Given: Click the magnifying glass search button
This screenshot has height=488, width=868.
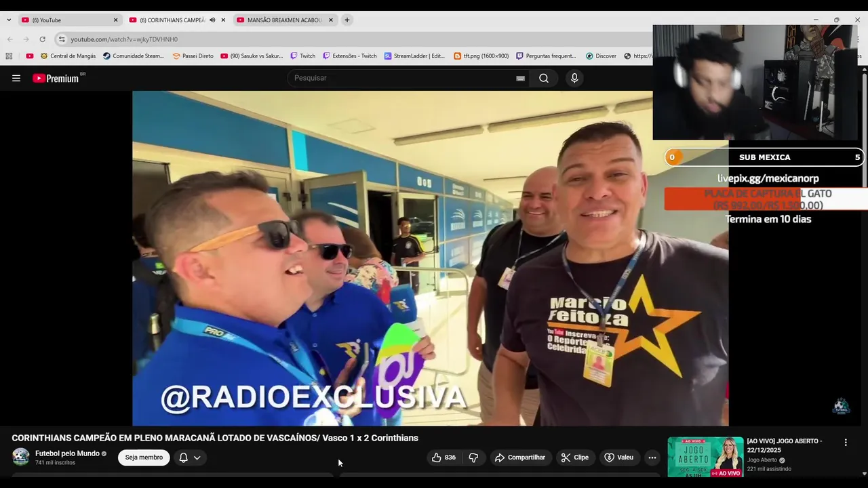Looking at the screenshot, I should point(544,78).
